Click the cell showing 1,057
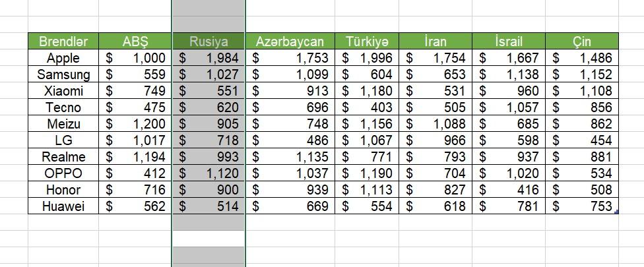Screen dimensions: 644x267 click(509, 107)
